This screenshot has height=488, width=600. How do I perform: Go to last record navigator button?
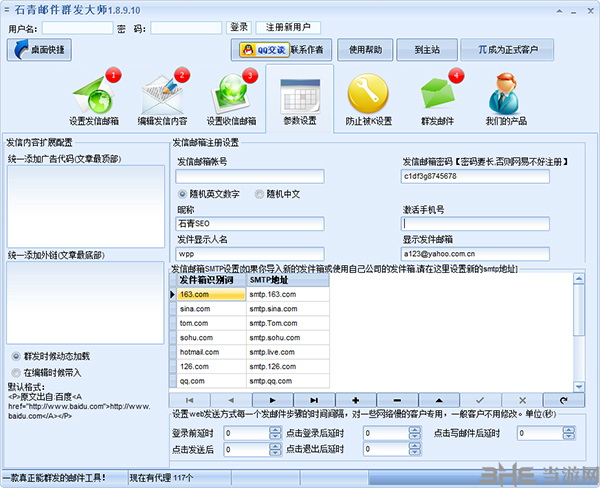[314, 400]
